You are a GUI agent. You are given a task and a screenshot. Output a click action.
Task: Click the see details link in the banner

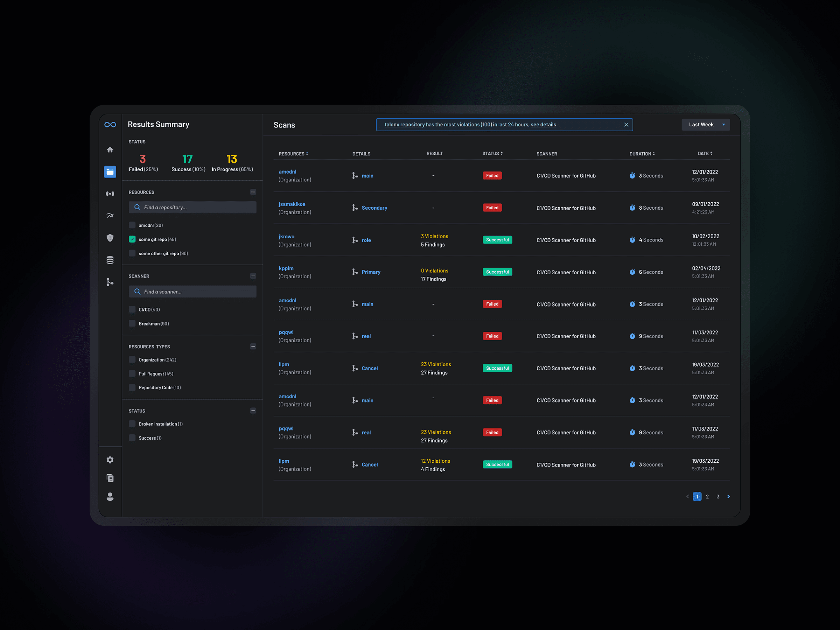coord(543,125)
